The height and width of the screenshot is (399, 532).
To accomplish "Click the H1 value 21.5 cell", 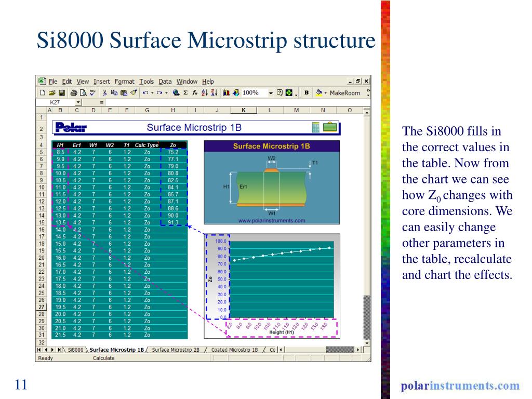I will tap(60, 335).
